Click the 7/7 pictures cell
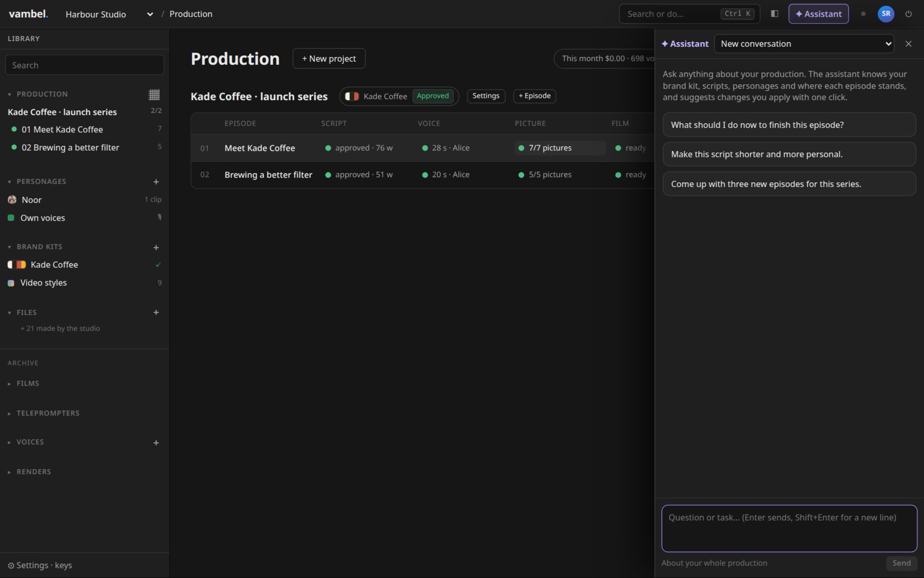Viewport: 924px width, 578px height. [x=560, y=148]
